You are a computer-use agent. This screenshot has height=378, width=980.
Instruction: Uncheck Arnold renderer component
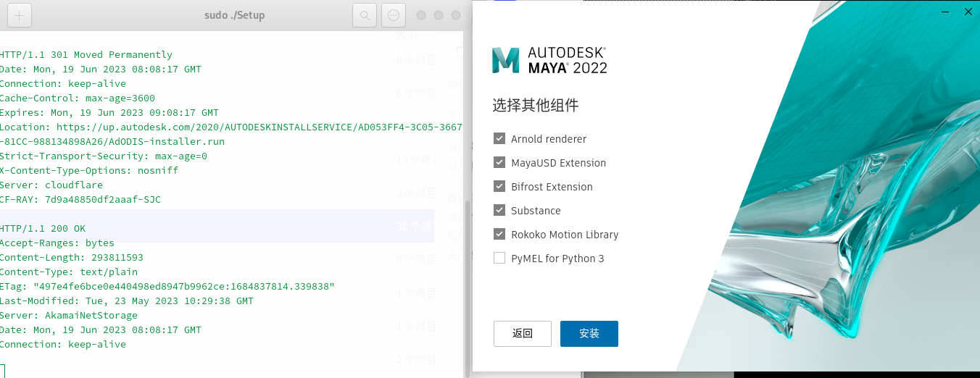tap(499, 138)
